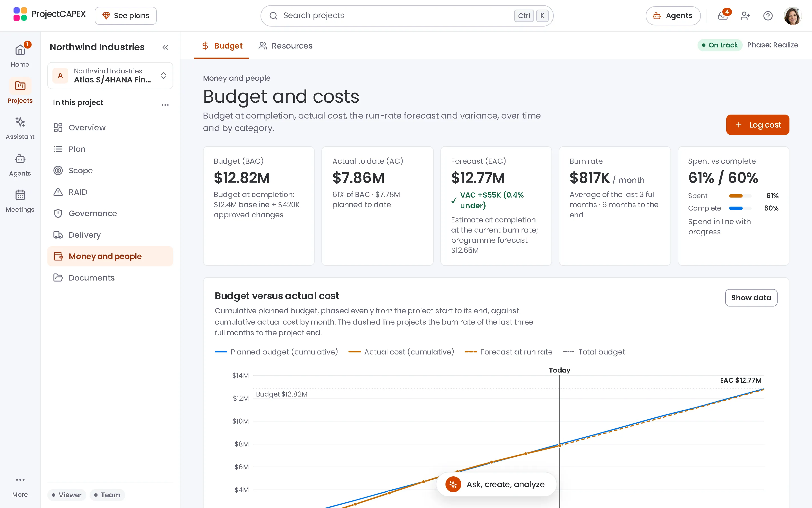812x508 pixels.
Task: Click the $817K burn rate value
Action: click(590, 178)
